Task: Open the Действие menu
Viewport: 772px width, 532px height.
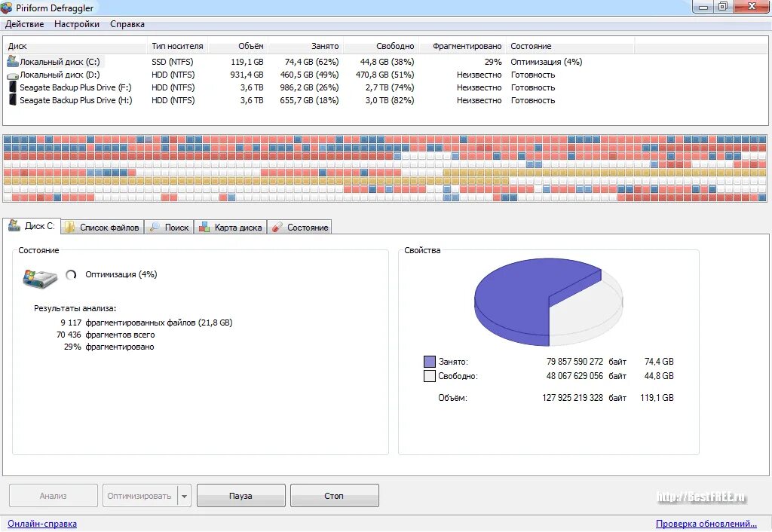Action: (x=25, y=24)
